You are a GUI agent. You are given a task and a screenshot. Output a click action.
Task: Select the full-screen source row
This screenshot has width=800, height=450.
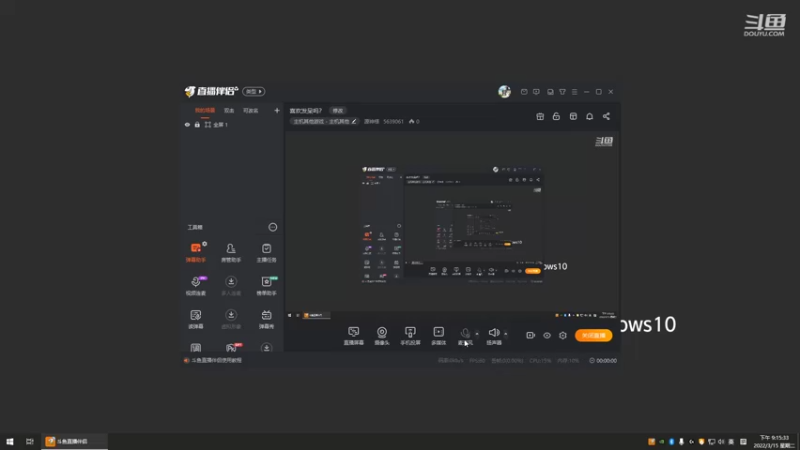pos(232,124)
